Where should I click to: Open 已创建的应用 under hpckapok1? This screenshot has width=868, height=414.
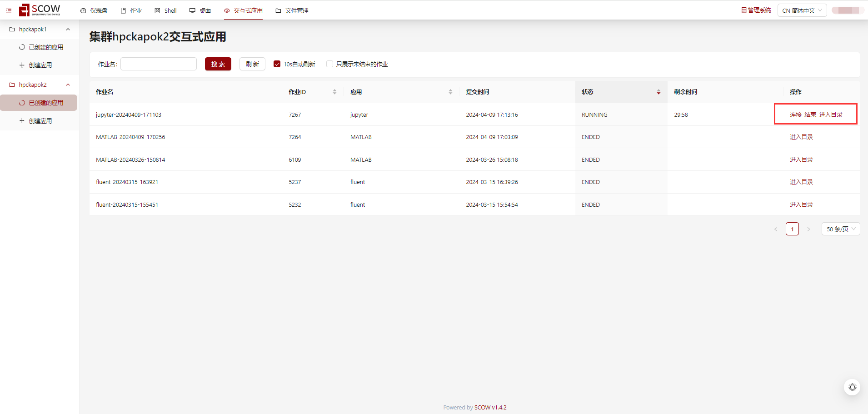tap(39, 47)
